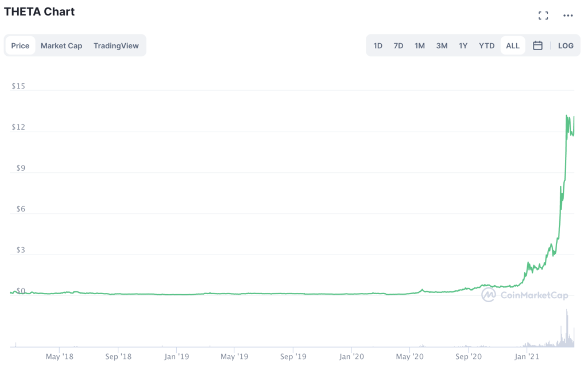Select the Price tab
588x366 pixels.
point(20,45)
